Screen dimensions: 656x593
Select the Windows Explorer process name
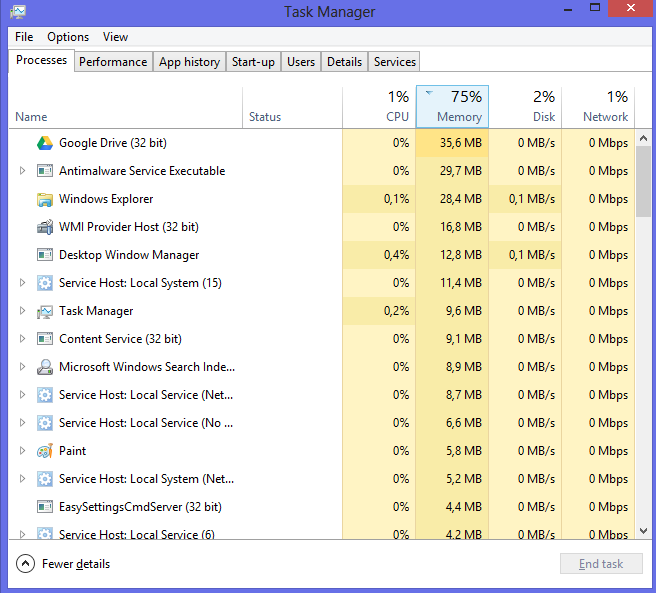point(106,199)
